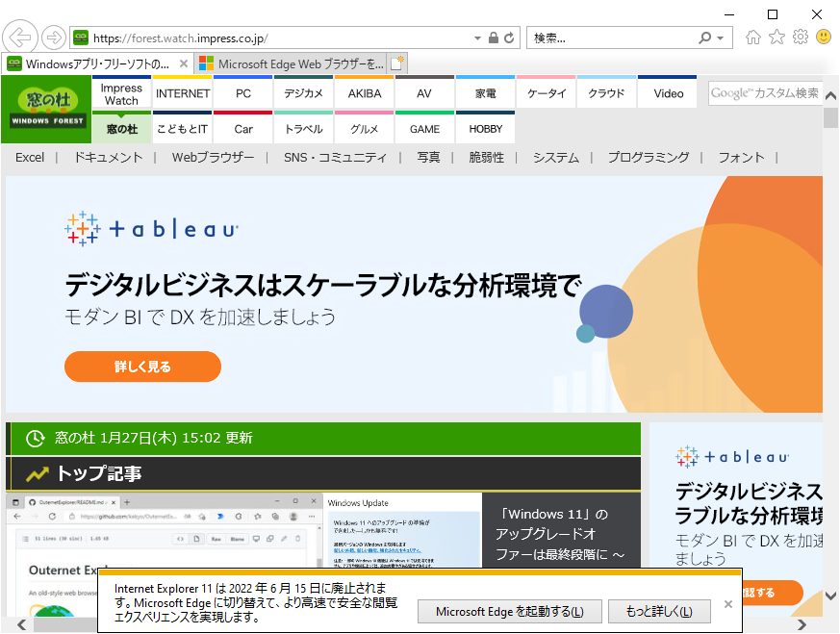Click the Microsoft Edge を起動する button
Image resolution: width=840 pixels, height=634 pixels.
point(509,611)
